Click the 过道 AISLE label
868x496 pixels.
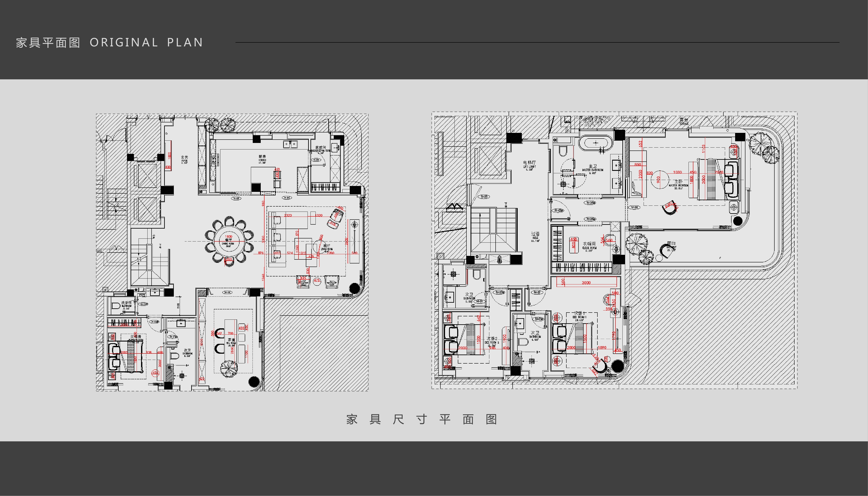(535, 237)
